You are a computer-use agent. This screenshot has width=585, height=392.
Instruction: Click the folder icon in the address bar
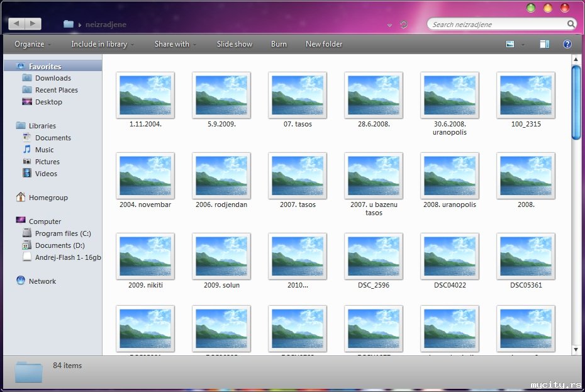coord(69,25)
